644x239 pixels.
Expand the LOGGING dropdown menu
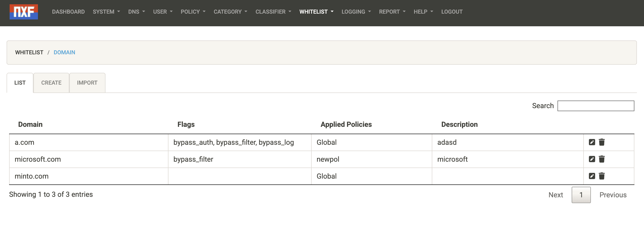pyautogui.click(x=356, y=12)
